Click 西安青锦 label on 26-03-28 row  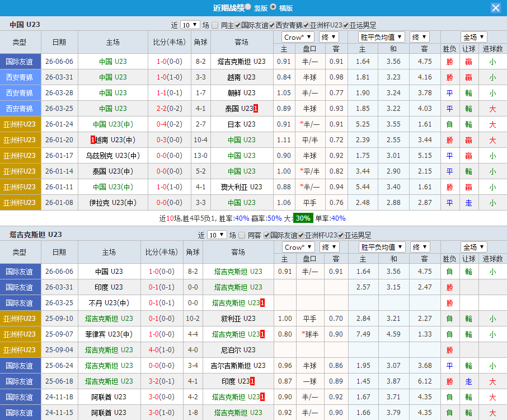[20, 93]
